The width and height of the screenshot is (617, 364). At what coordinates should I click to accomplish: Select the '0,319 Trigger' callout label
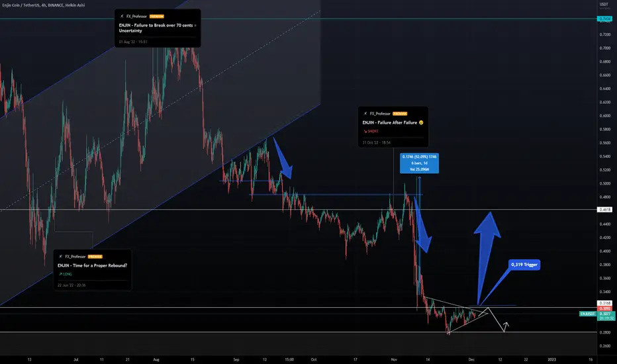tap(524, 265)
